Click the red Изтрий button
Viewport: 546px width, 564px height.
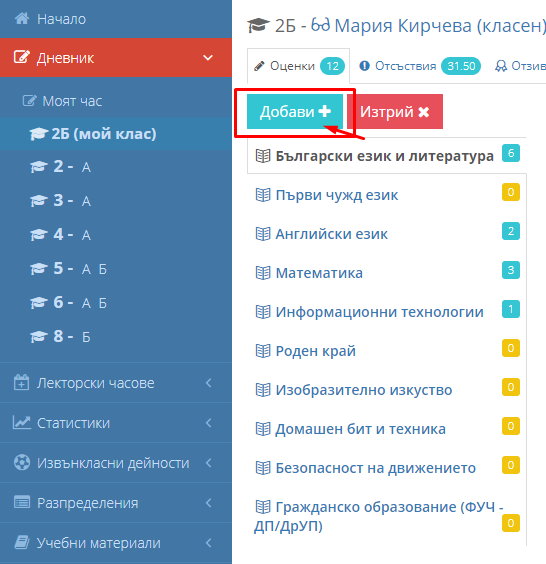click(395, 112)
